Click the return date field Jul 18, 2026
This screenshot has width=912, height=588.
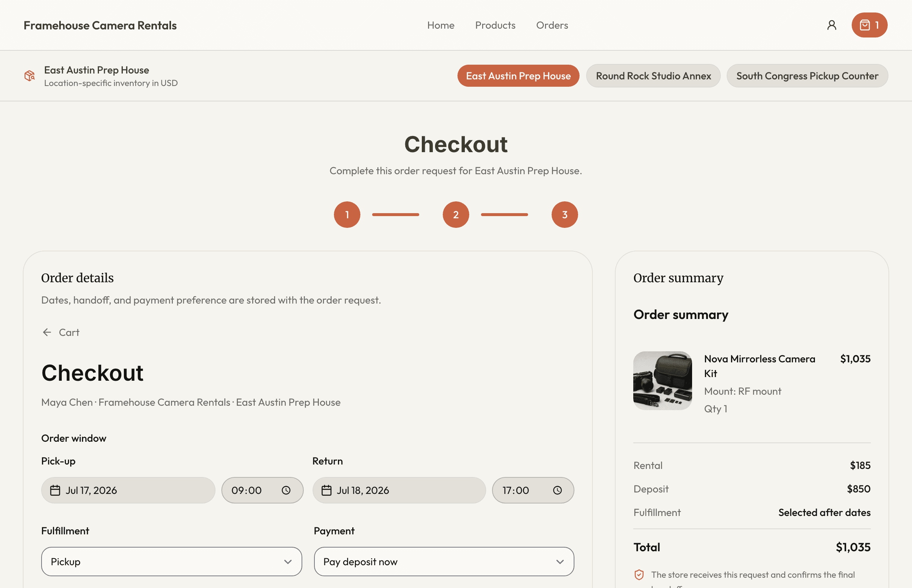(399, 490)
